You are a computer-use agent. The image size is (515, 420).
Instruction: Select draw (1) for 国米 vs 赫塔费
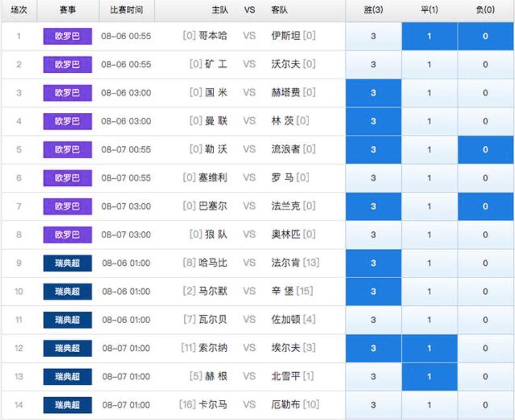point(429,93)
